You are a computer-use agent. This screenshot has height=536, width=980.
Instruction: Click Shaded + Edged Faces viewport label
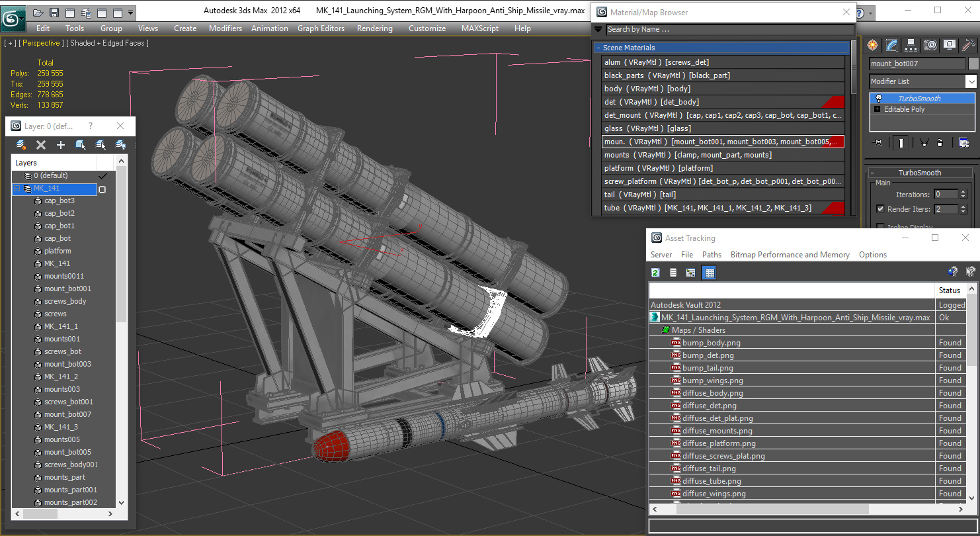click(108, 43)
